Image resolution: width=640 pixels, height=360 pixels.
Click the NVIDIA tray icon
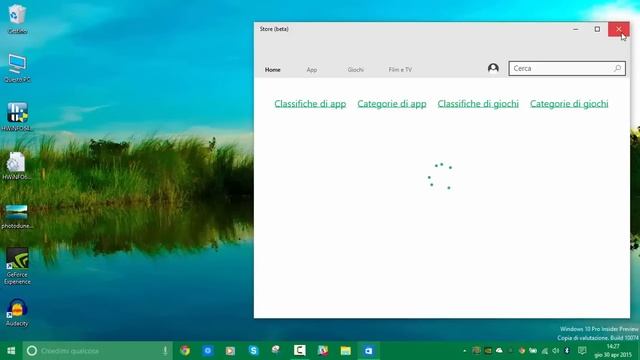(x=488, y=351)
